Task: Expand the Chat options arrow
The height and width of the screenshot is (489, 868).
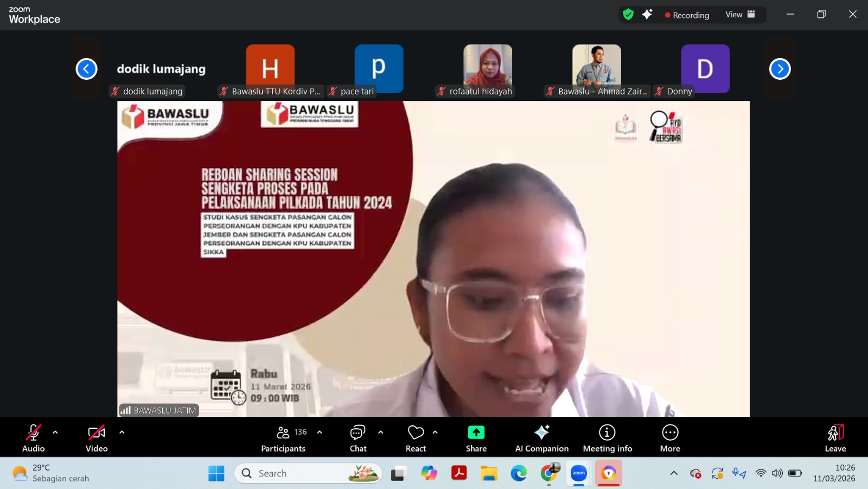Action: pos(381,433)
